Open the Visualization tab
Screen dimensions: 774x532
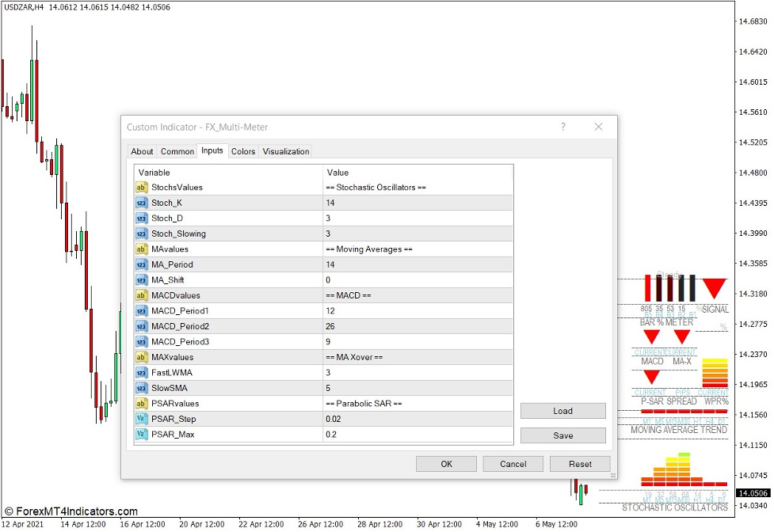pos(286,151)
